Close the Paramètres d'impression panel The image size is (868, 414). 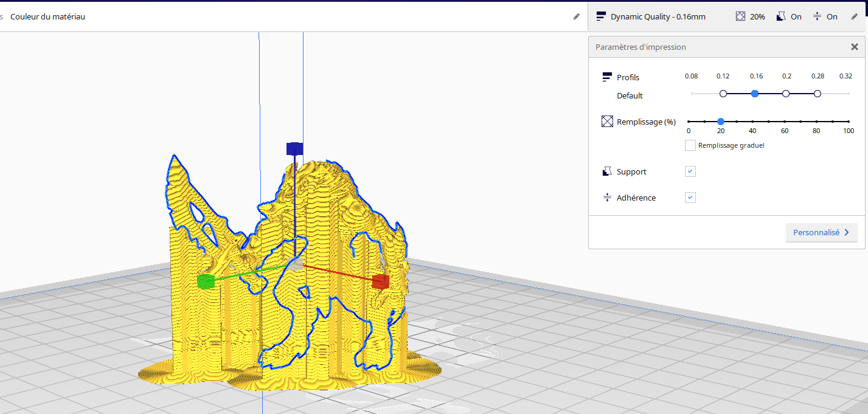pyautogui.click(x=855, y=47)
